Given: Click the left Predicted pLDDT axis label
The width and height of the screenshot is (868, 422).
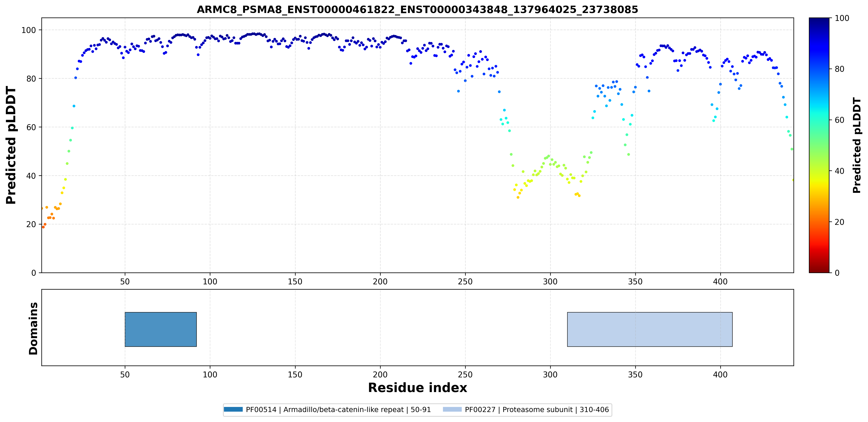Looking at the screenshot, I should click(11, 145).
